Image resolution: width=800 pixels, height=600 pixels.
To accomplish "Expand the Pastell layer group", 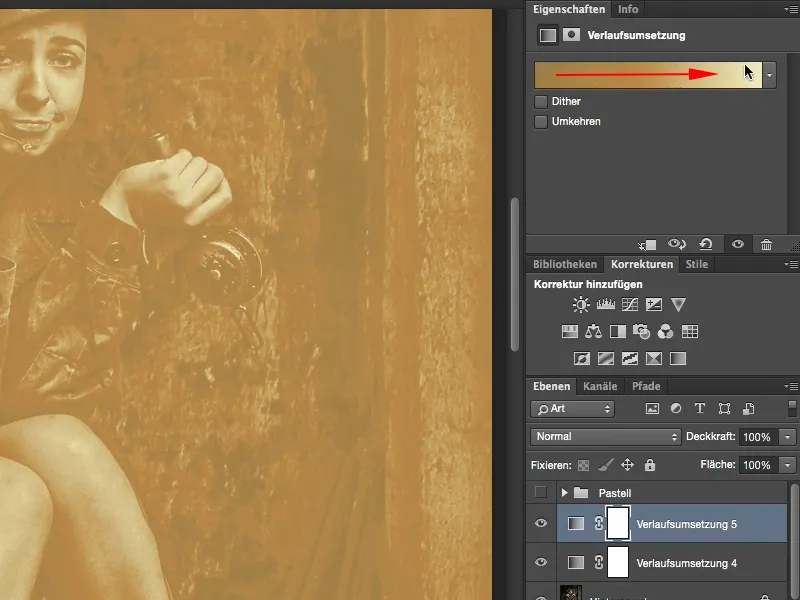I will [567, 492].
